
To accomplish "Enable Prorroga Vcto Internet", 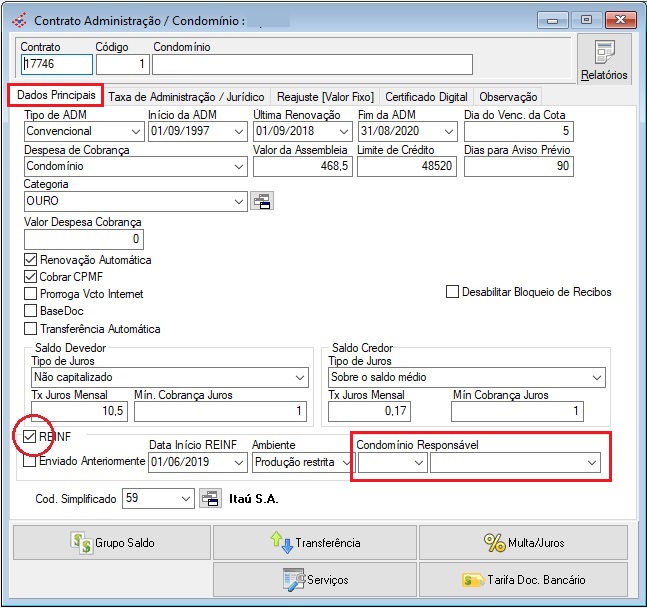I will click(x=30, y=294).
